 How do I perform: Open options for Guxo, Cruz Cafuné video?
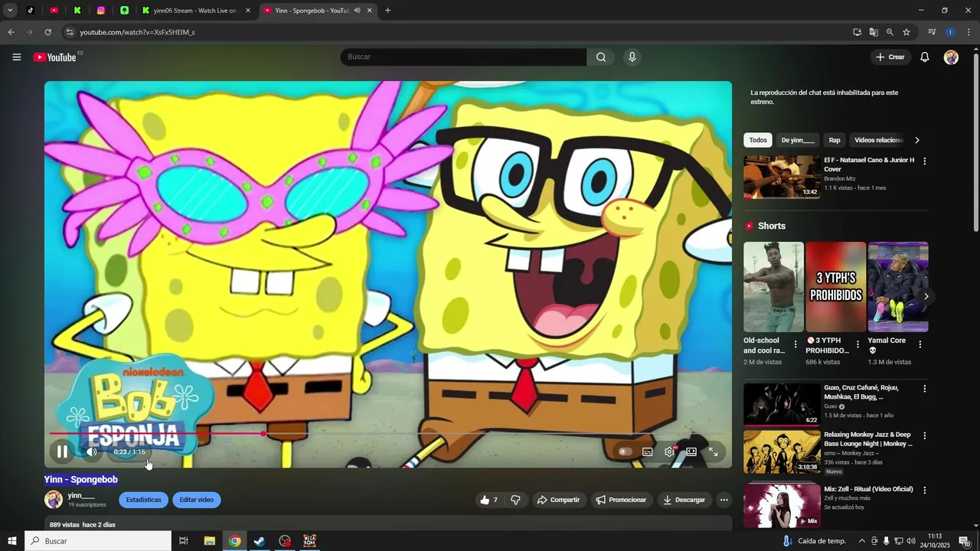click(x=924, y=389)
